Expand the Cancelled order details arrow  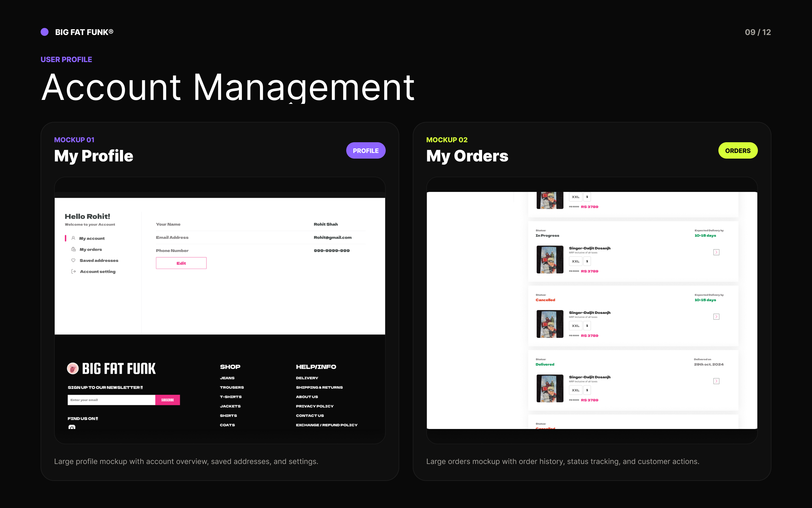click(716, 317)
